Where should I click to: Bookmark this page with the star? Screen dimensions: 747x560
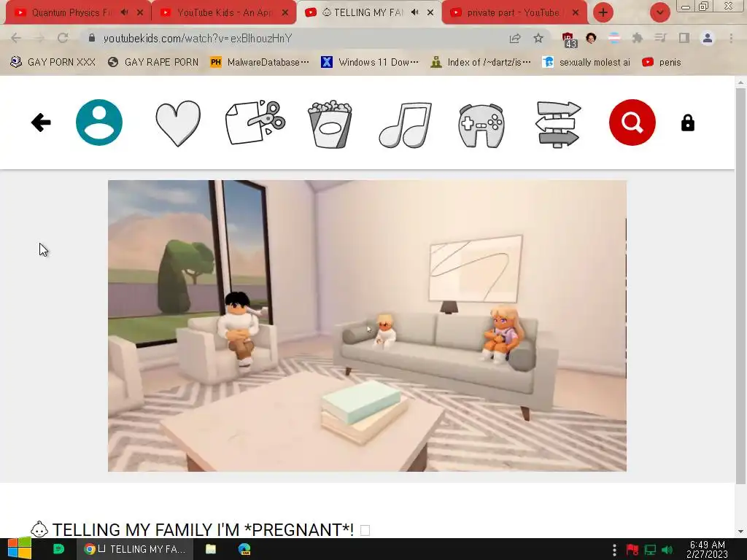[538, 38]
